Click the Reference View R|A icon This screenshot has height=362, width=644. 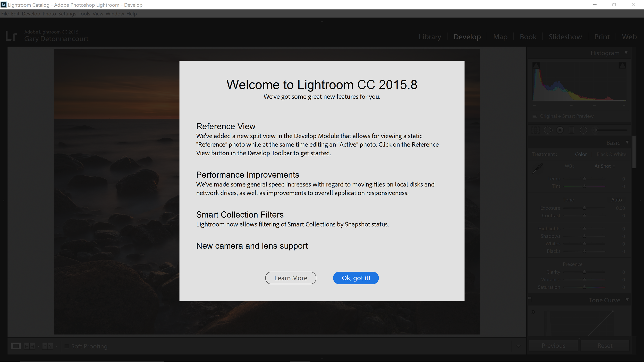pos(29,346)
